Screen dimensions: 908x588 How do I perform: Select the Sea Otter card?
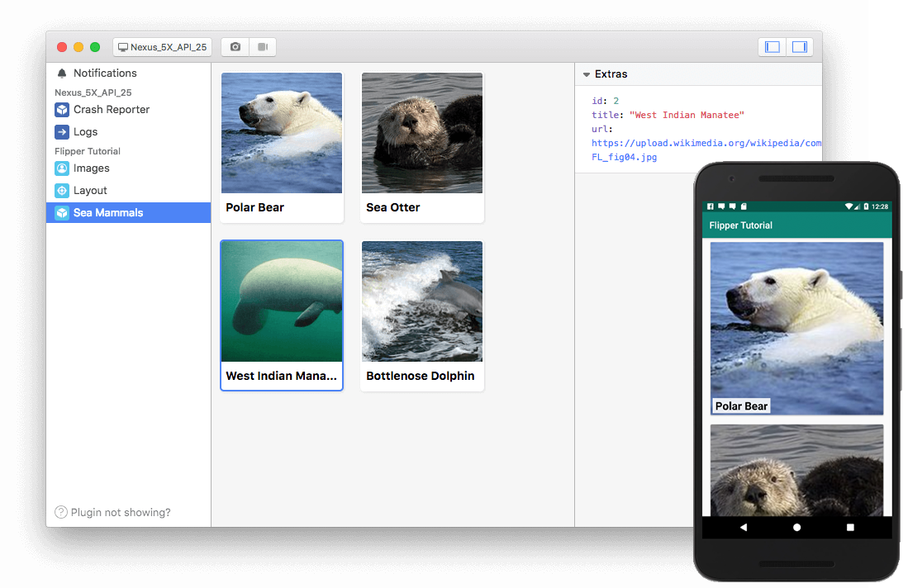tap(421, 132)
